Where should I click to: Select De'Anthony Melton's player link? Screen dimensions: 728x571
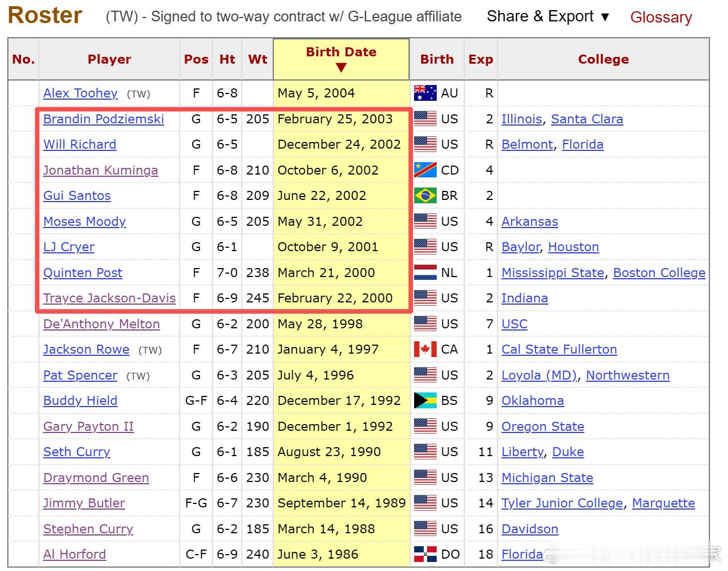[101, 324]
